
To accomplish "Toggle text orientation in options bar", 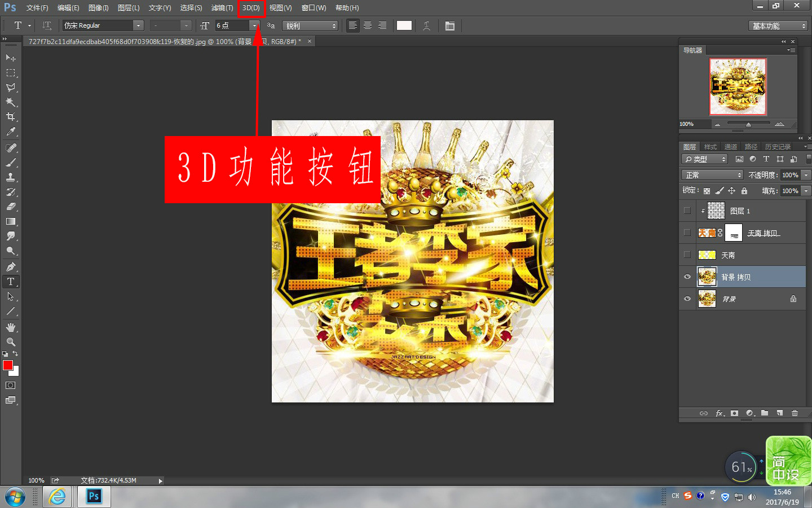I will pos(47,25).
